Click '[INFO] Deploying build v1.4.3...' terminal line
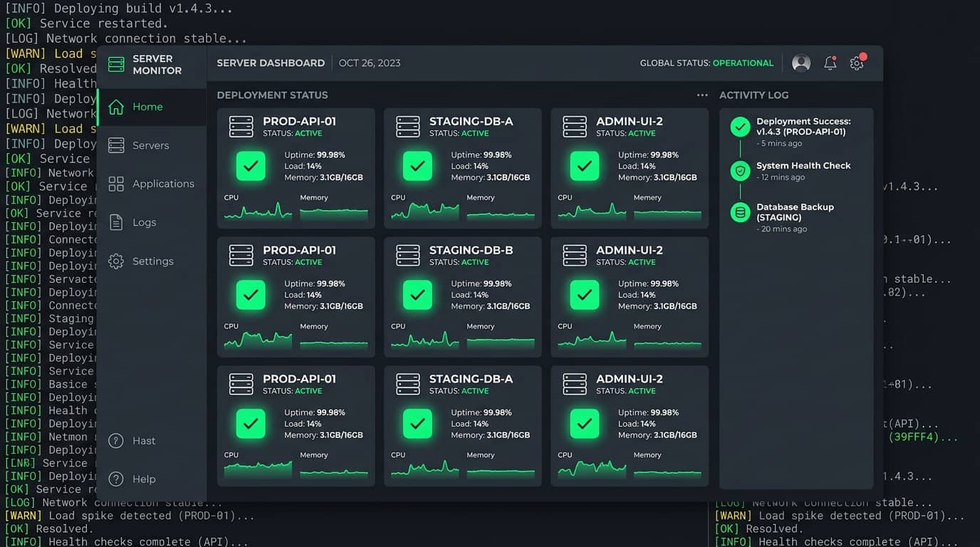 tap(118, 9)
